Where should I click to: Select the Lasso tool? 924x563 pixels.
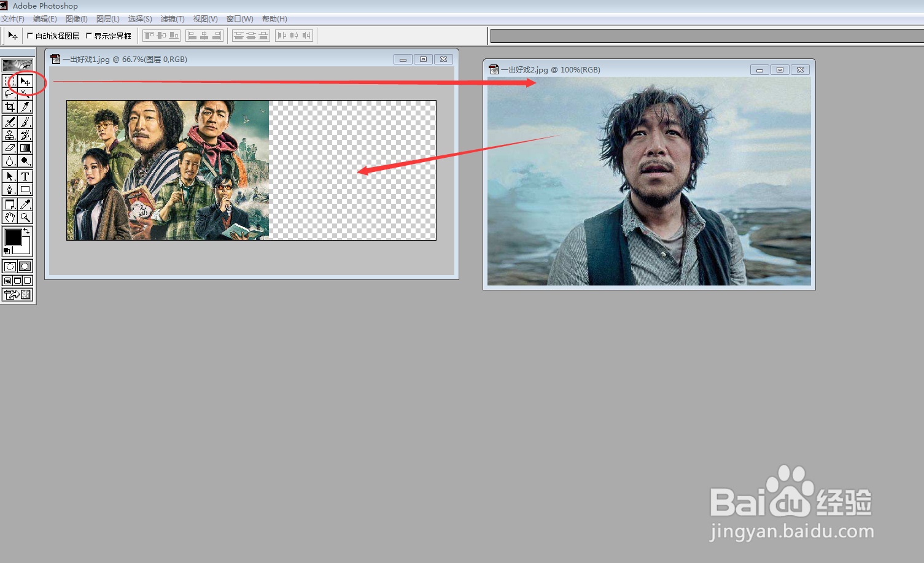(10, 93)
